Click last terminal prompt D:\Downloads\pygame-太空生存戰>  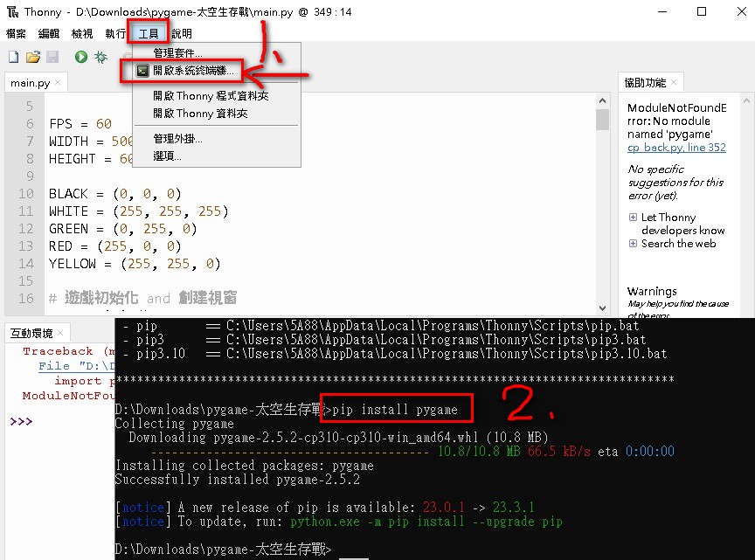coord(224,550)
